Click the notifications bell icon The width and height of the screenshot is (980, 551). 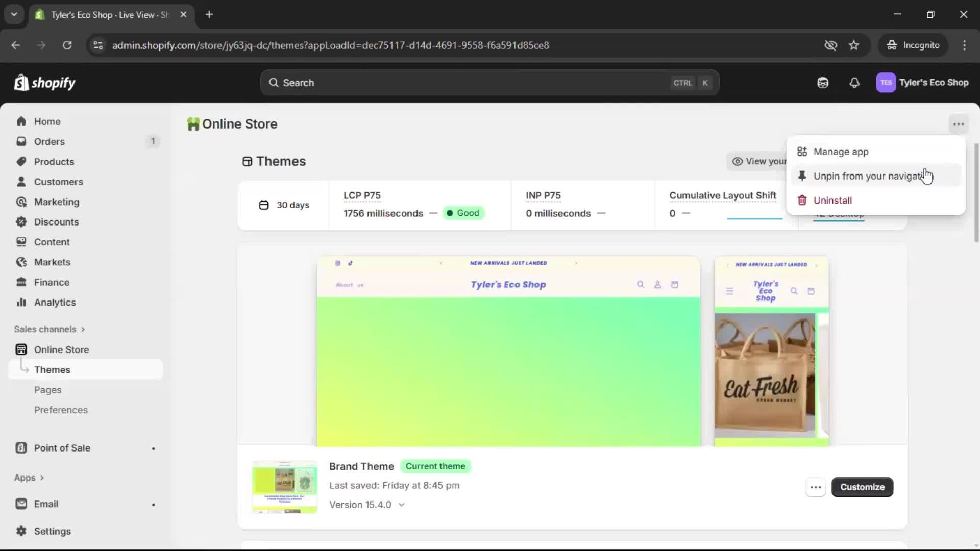point(854,83)
